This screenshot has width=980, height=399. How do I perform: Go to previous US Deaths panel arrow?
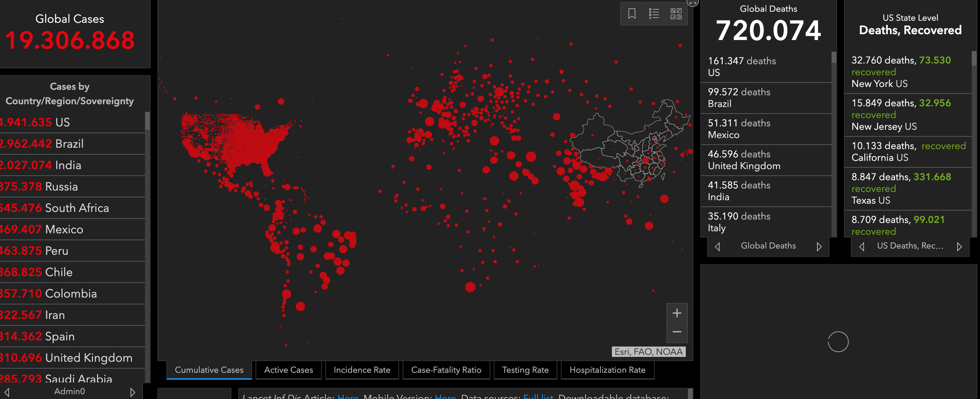(862, 246)
